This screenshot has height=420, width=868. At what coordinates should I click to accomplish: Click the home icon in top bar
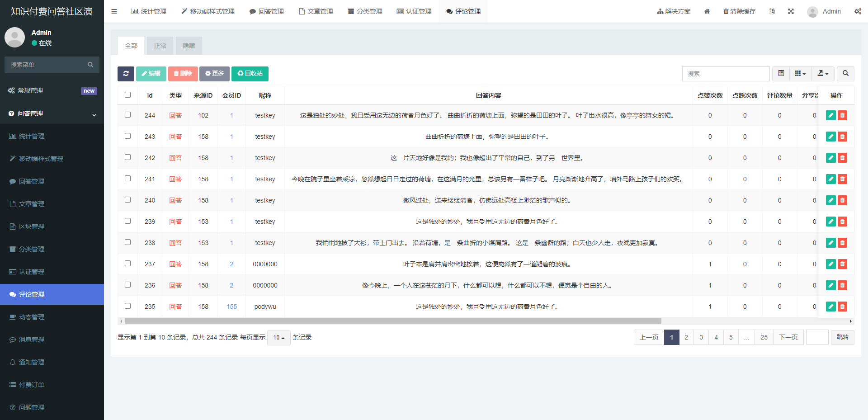click(x=707, y=11)
